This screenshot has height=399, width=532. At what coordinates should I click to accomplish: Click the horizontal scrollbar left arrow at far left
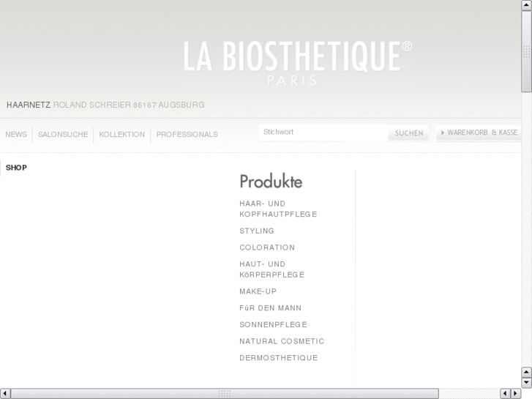tap(4, 394)
